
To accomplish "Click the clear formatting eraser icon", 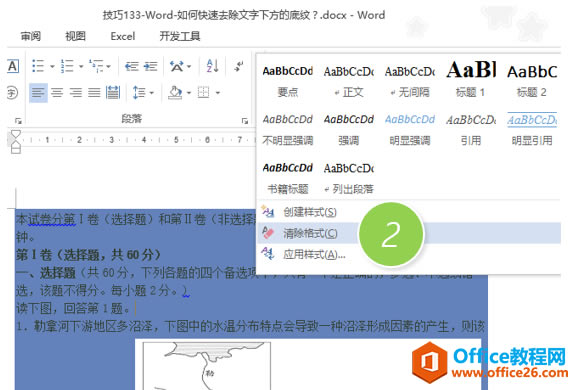I will [268, 232].
